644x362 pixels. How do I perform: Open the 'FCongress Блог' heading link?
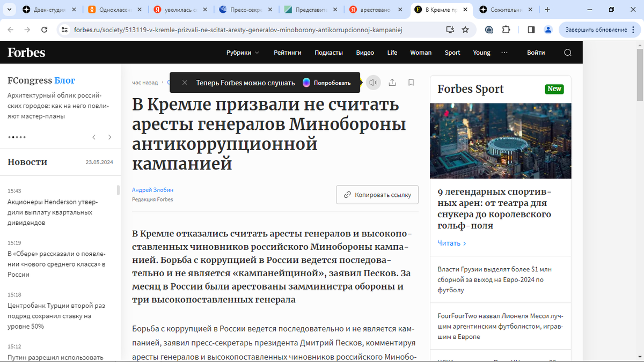click(41, 80)
